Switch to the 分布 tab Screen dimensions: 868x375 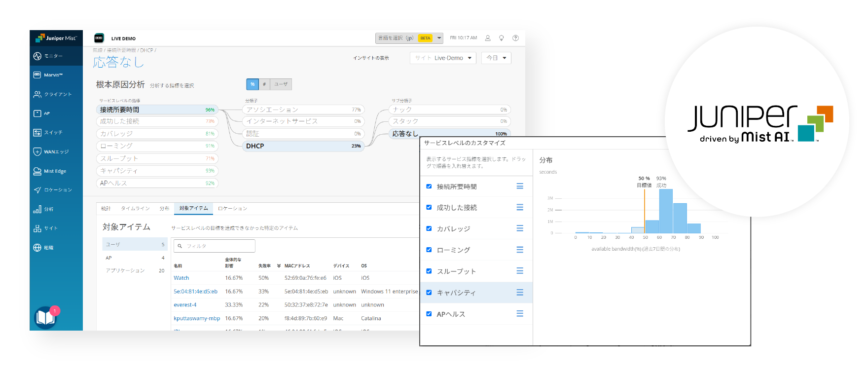pyautogui.click(x=164, y=209)
